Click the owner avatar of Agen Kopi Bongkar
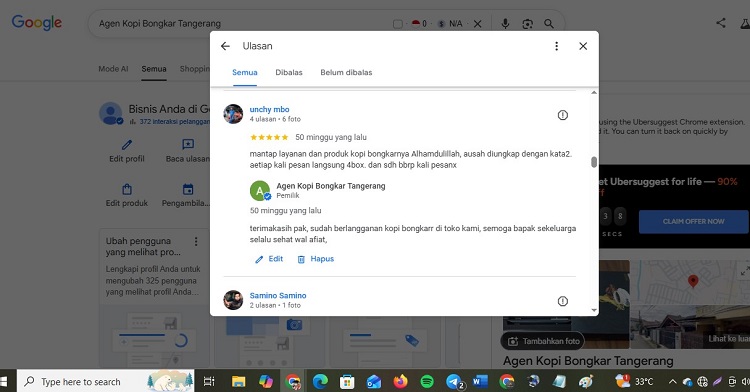750x392 pixels. [x=260, y=191]
